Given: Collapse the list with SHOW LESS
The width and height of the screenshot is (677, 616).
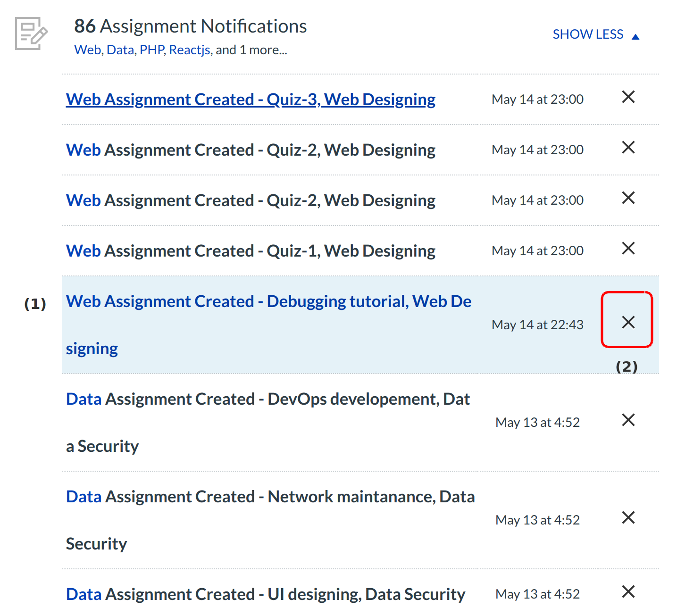Looking at the screenshot, I should pyautogui.click(x=595, y=34).
